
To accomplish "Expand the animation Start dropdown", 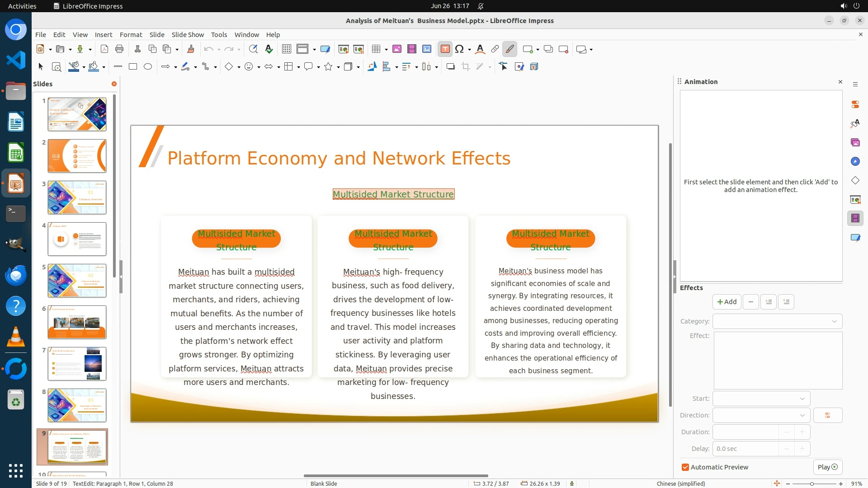I will pos(761,399).
